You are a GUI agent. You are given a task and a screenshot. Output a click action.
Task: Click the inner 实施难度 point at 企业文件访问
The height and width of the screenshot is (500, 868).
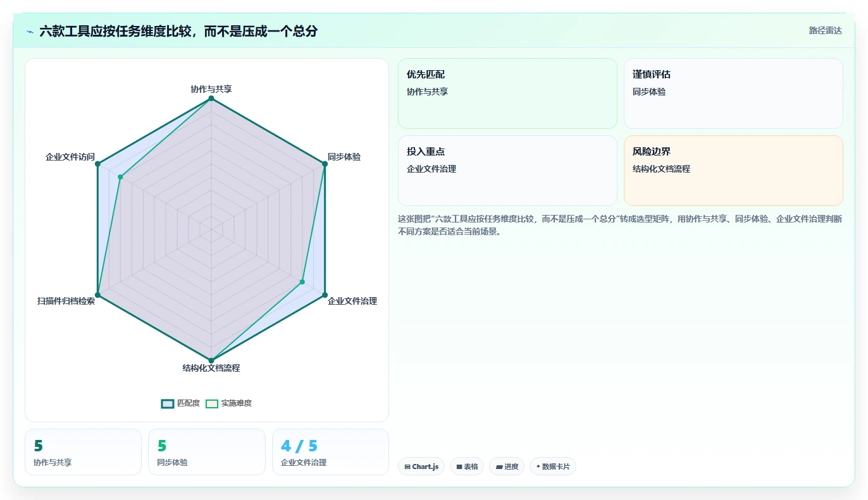pos(120,177)
